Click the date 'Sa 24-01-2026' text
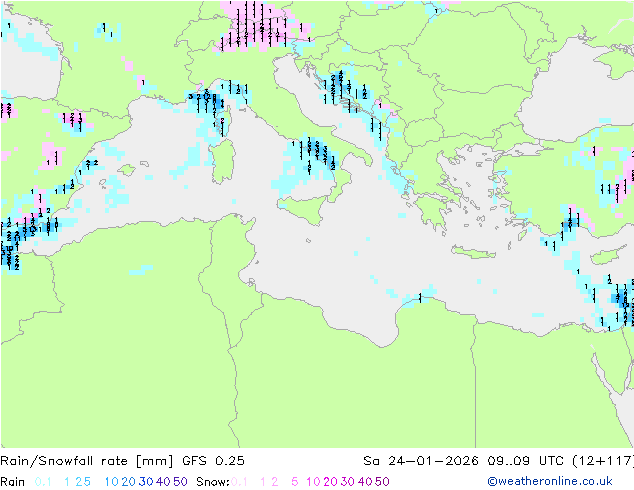The height and width of the screenshot is (490, 634). click(421, 460)
